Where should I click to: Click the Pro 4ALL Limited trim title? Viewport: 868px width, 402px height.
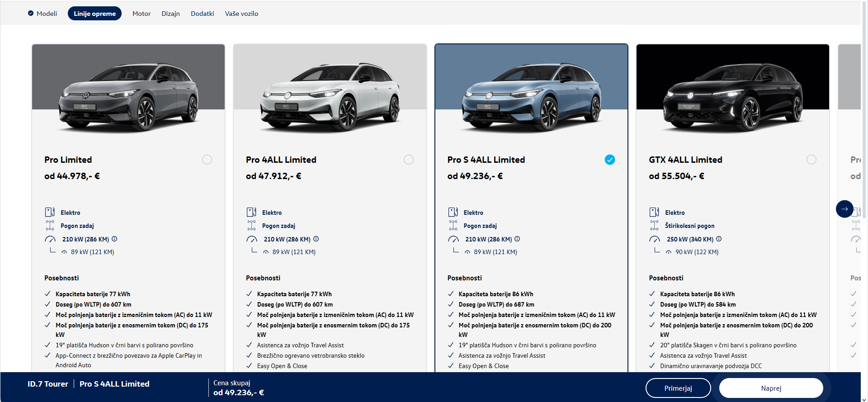tap(281, 160)
